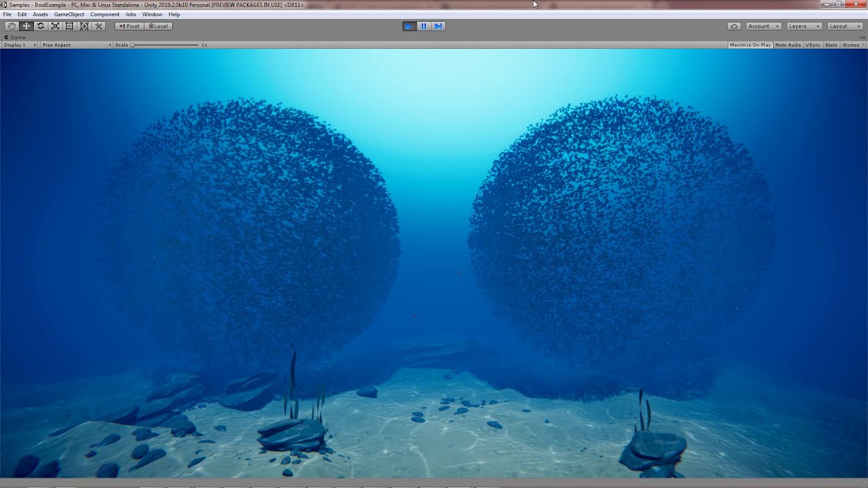Select the Rect Transform tool
The height and width of the screenshot is (488, 868).
(69, 26)
